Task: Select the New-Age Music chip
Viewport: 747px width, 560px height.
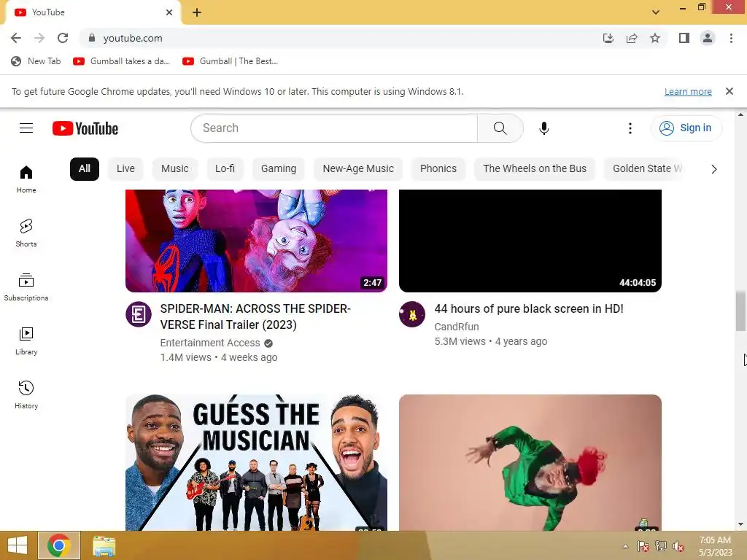Action: pos(358,168)
